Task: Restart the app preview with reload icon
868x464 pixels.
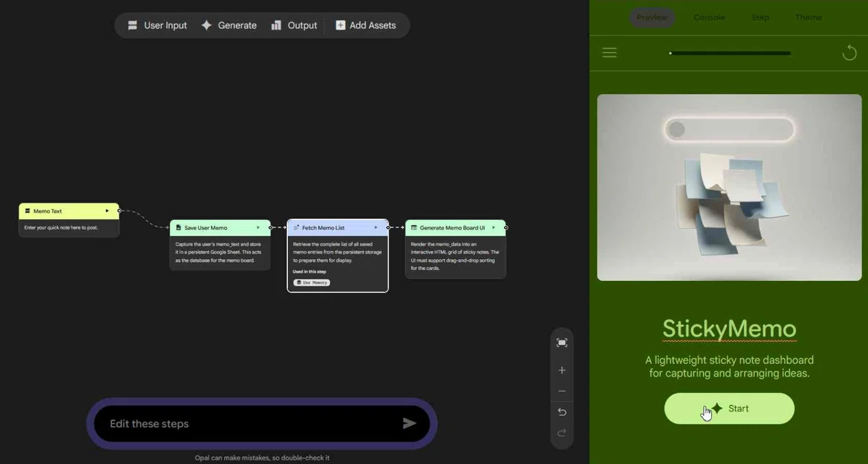Action: coord(849,53)
